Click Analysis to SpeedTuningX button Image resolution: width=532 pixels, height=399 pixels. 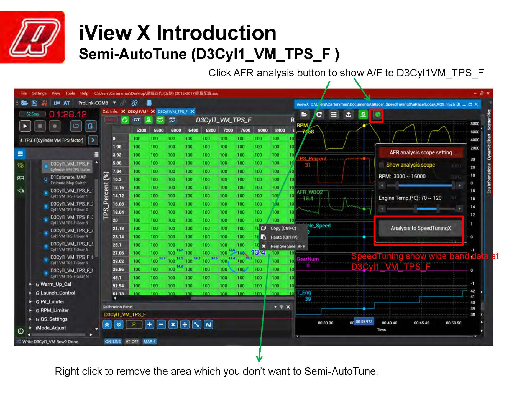(x=420, y=228)
